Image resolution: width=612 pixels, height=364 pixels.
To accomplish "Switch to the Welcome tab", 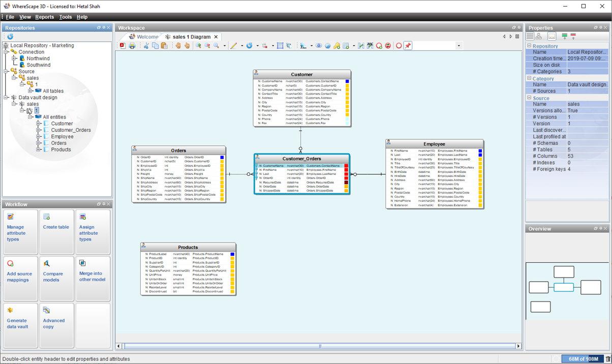I will [x=147, y=37].
